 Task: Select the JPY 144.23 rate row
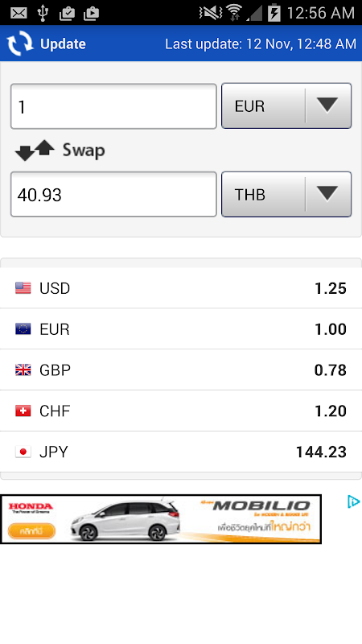(181, 452)
